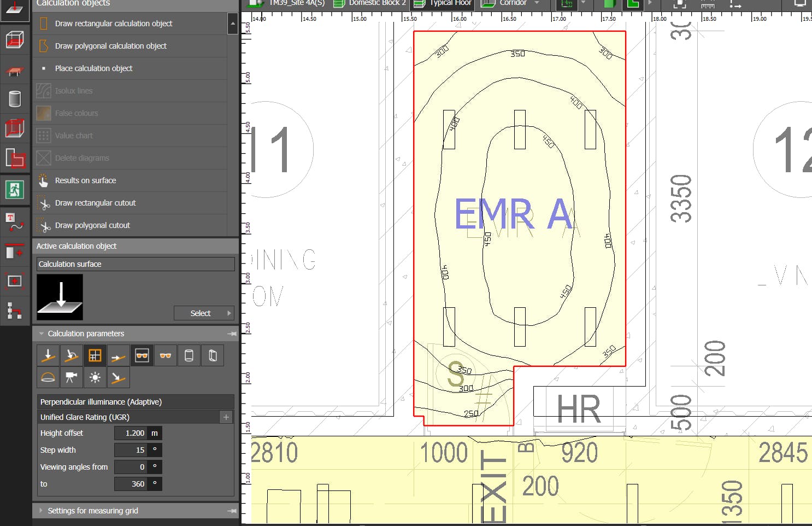812x526 pixels.
Task: Open the hierarchy tree sidebar tool
Action: point(15,311)
